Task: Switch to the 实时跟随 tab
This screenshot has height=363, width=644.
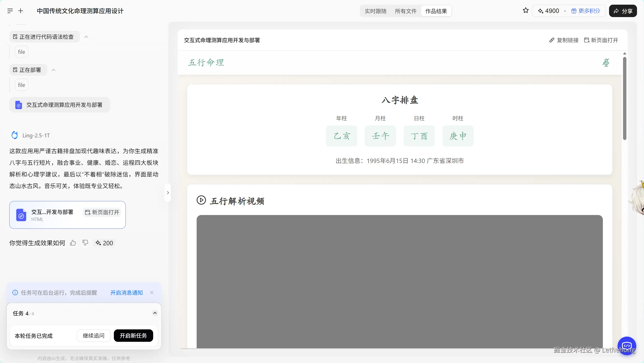Action: pos(375,11)
